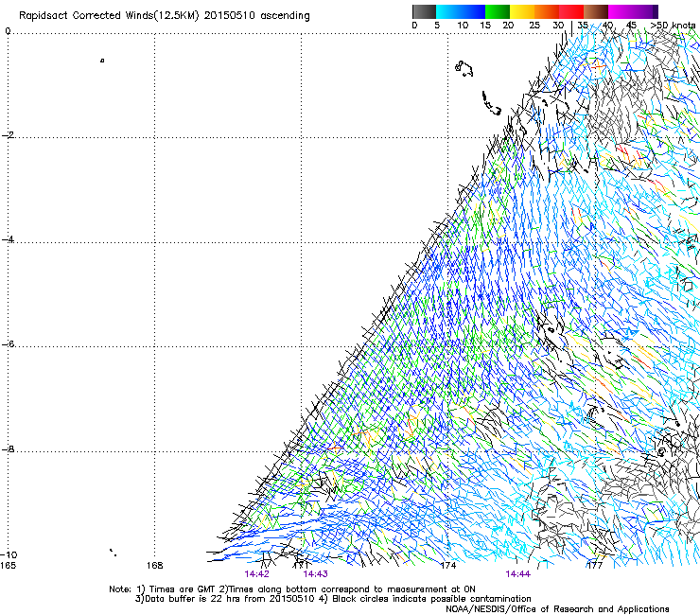Click 'Black circles indicate possible contamination' note
This screenshot has height=615, width=700.
431,599
